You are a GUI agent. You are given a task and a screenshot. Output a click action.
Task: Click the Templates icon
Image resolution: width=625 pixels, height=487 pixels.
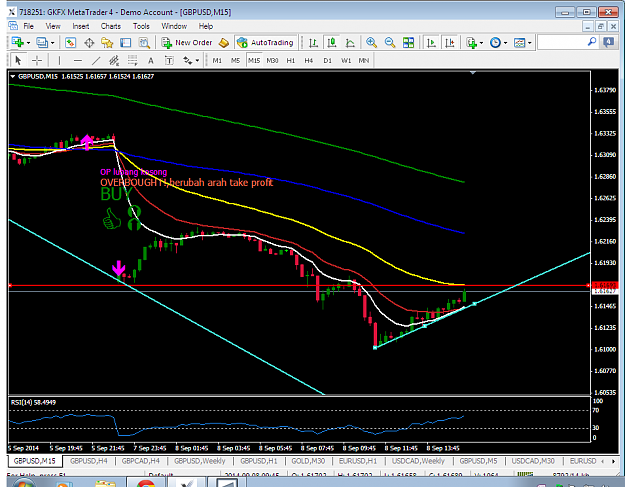(519, 43)
